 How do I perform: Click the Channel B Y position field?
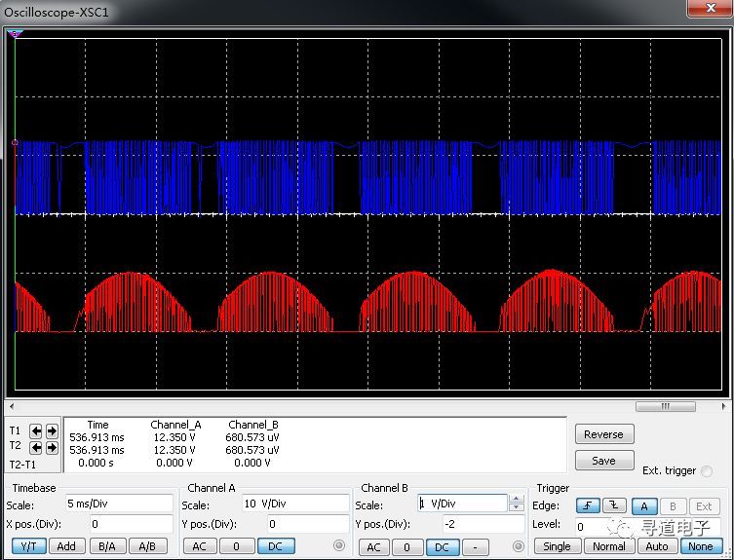[x=483, y=525]
